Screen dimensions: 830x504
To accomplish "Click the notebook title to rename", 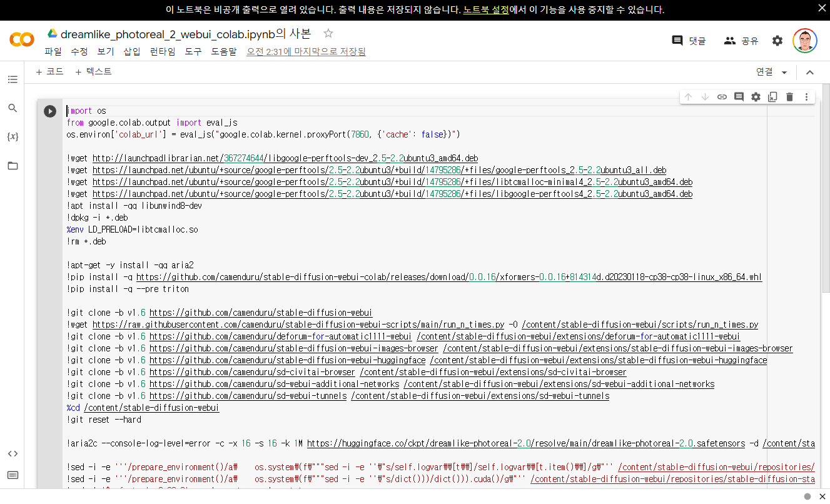I will (186, 34).
